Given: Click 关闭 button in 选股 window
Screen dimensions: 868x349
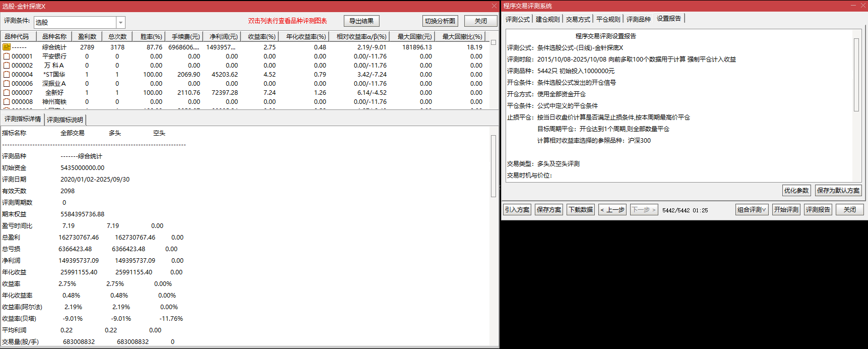Looking at the screenshot, I should coord(481,21).
